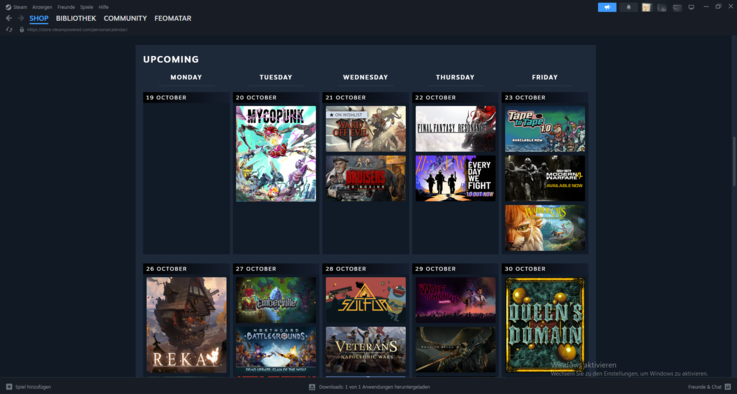Open the Emberville game tile
This screenshot has width=737, height=394.
point(276,300)
